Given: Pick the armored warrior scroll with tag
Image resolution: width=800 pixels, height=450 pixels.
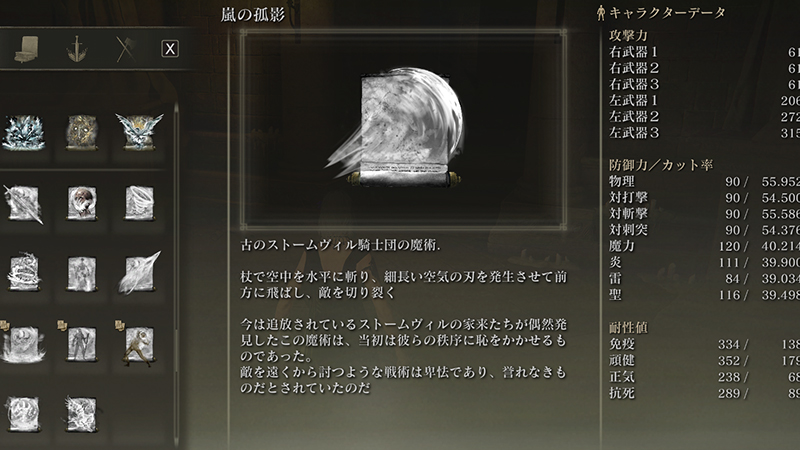Looking at the screenshot, I should tap(81, 343).
